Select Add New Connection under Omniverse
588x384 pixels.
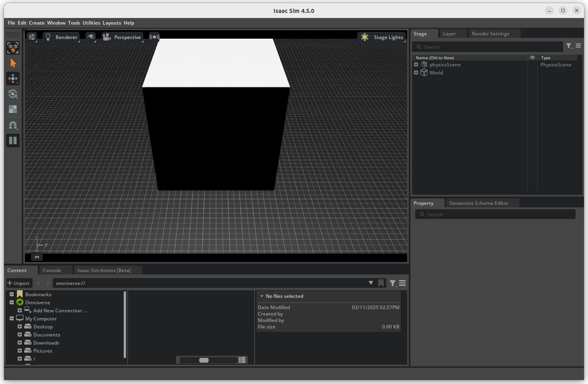click(x=60, y=311)
